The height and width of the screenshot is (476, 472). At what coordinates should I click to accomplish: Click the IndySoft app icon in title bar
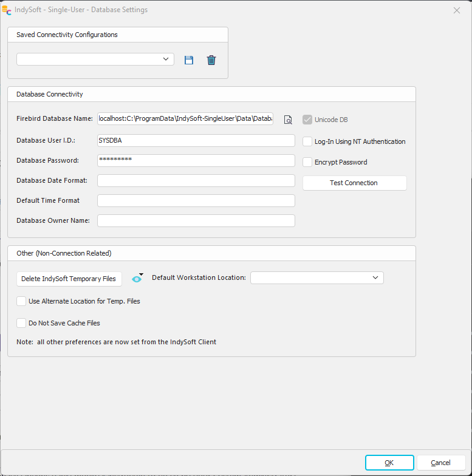(x=7, y=10)
